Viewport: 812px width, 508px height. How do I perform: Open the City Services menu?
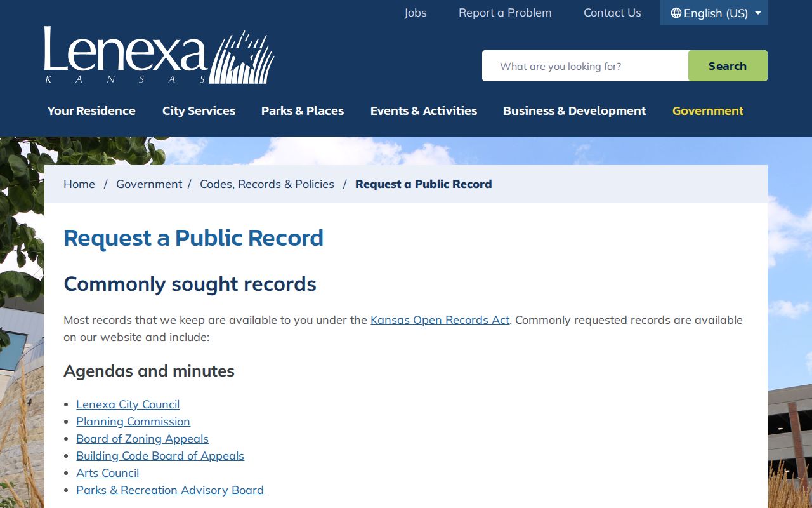(199, 110)
